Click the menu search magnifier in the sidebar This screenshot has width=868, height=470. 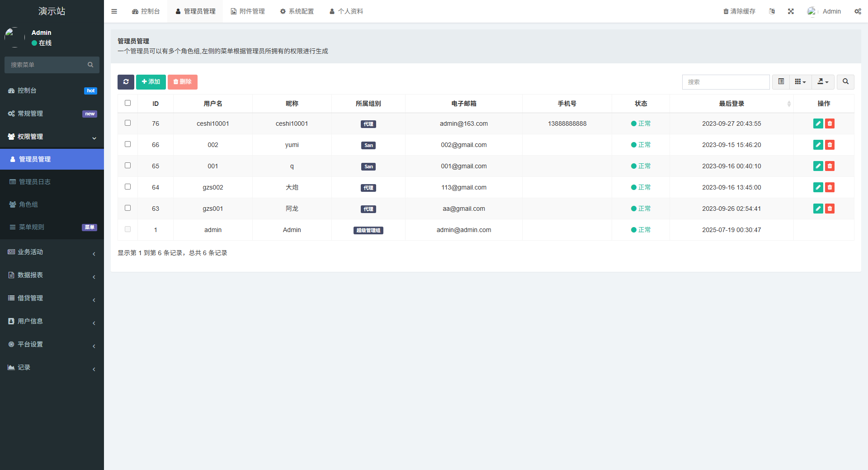pyautogui.click(x=90, y=65)
